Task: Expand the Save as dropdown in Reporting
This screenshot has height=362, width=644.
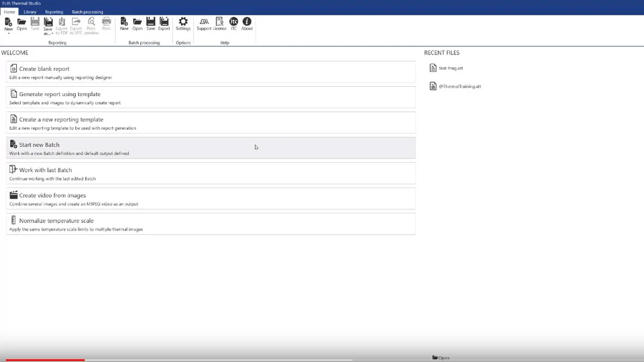Action: click(x=48, y=34)
